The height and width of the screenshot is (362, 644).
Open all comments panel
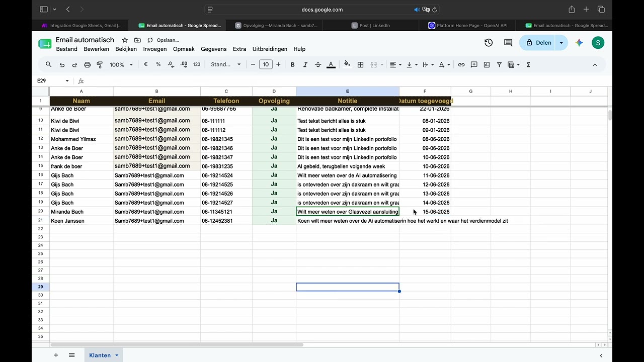[x=508, y=43]
